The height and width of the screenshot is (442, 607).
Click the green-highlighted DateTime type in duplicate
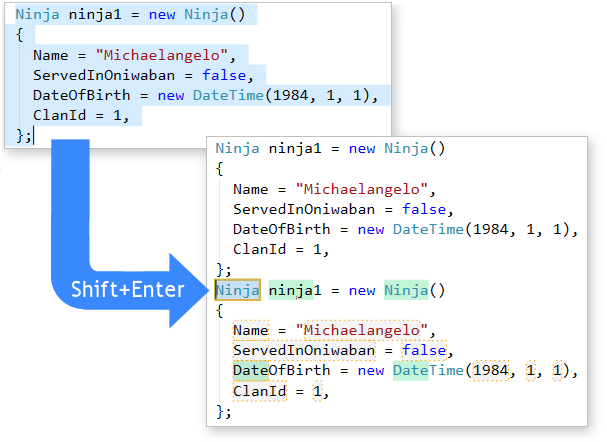coord(429,371)
